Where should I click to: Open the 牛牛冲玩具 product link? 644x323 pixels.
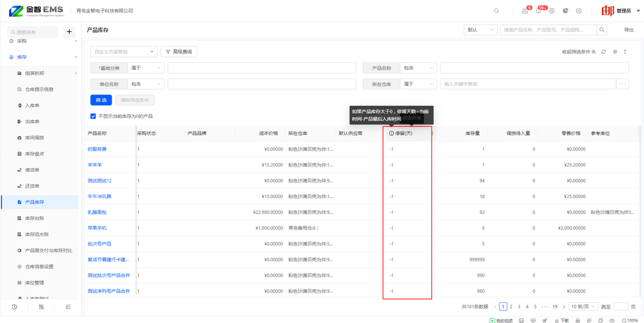pos(100,196)
